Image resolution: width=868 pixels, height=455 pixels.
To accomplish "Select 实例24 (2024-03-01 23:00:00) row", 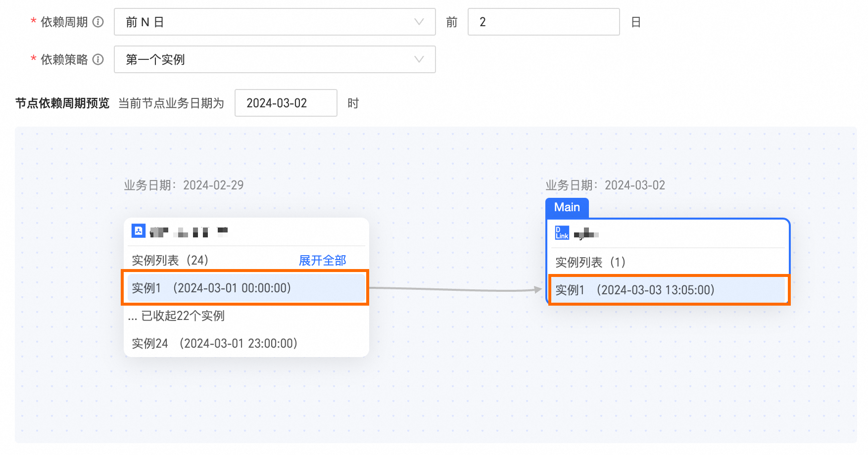I will click(x=246, y=343).
